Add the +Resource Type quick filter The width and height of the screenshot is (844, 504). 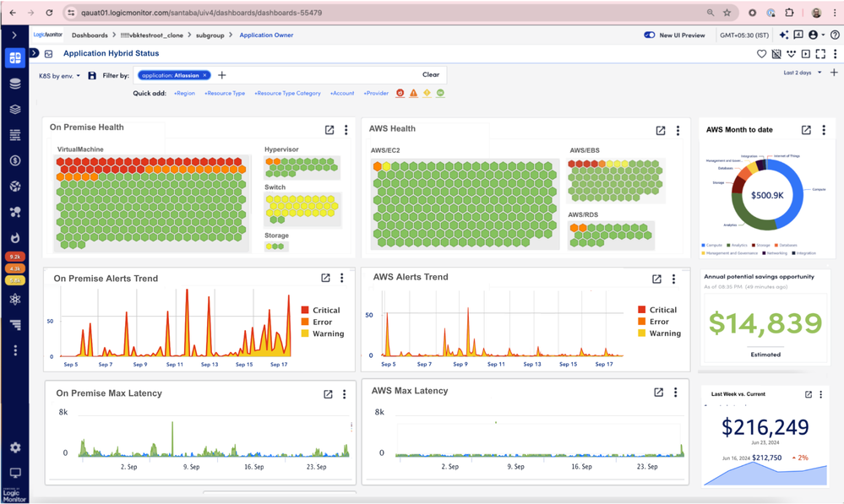[225, 94]
